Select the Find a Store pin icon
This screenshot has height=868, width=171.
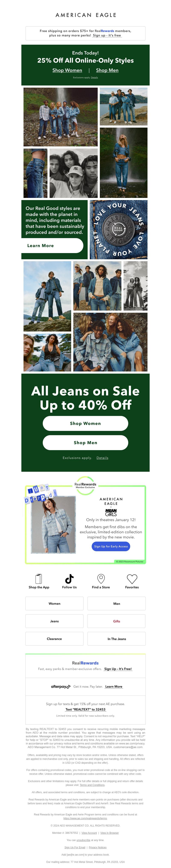click(x=101, y=579)
